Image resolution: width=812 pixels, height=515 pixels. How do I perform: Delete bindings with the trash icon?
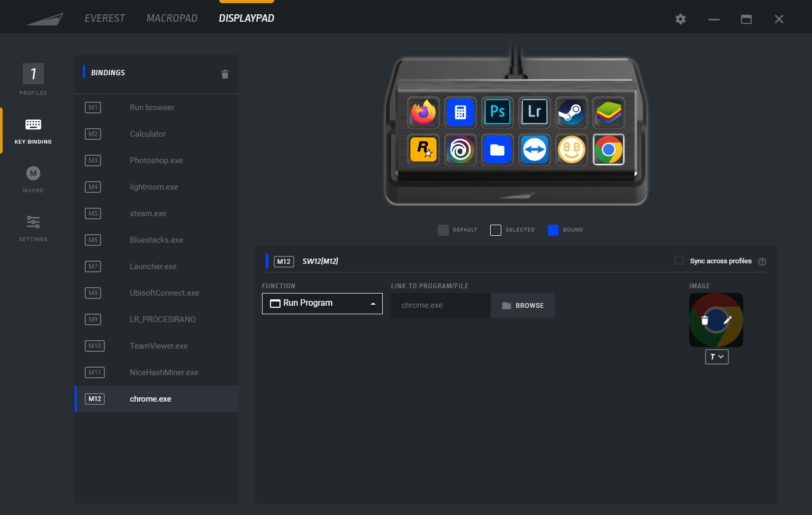point(225,74)
